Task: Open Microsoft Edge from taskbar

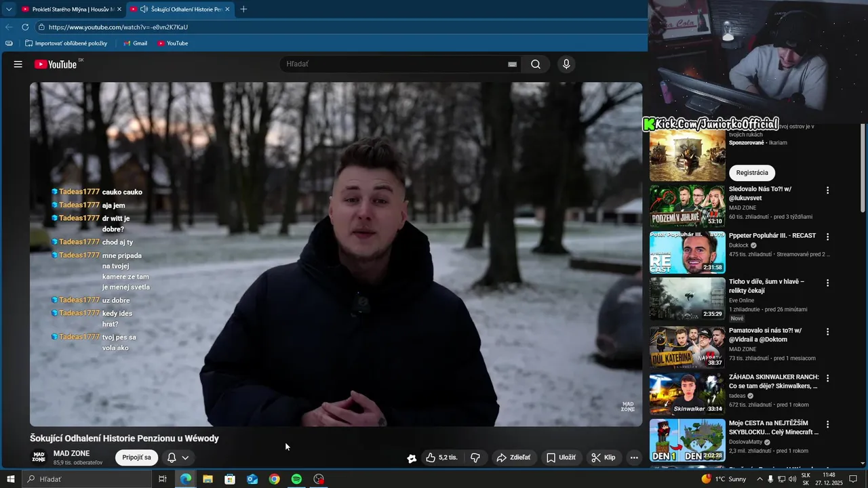Action: [185, 479]
